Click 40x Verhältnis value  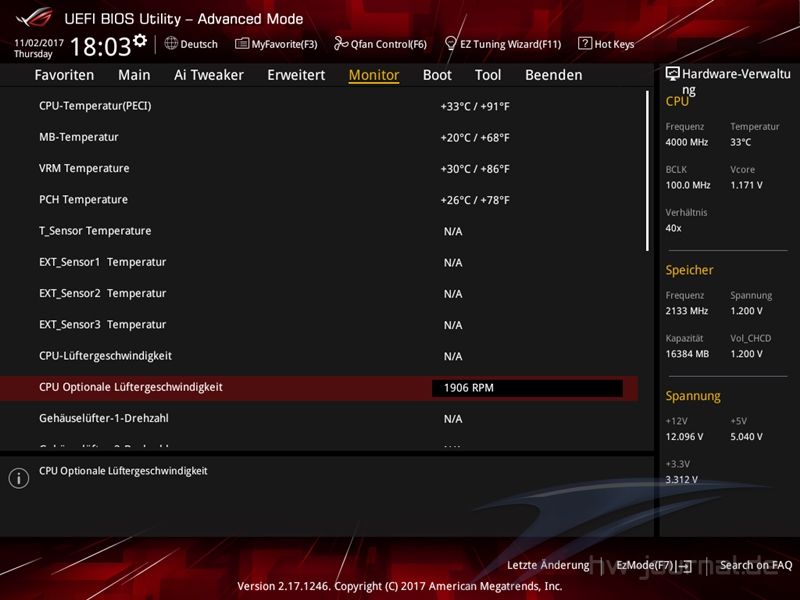pyautogui.click(x=673, y=228)
